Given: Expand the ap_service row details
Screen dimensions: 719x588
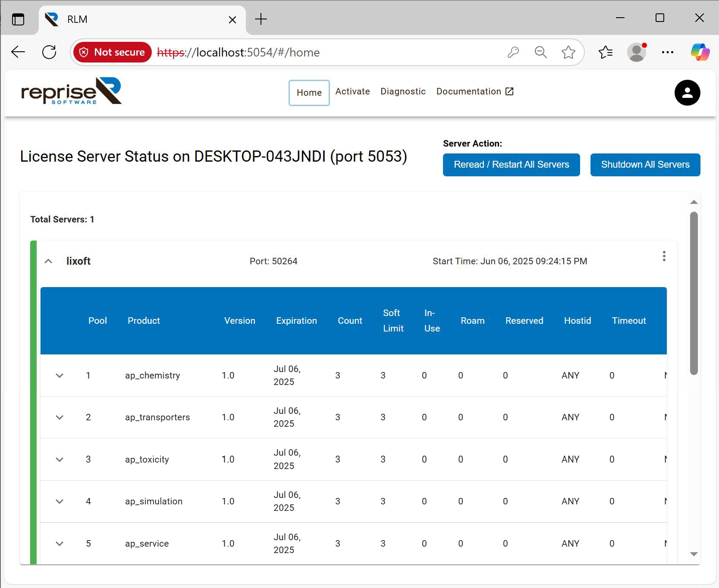Looking at the screenshot, I should [60, 544].
